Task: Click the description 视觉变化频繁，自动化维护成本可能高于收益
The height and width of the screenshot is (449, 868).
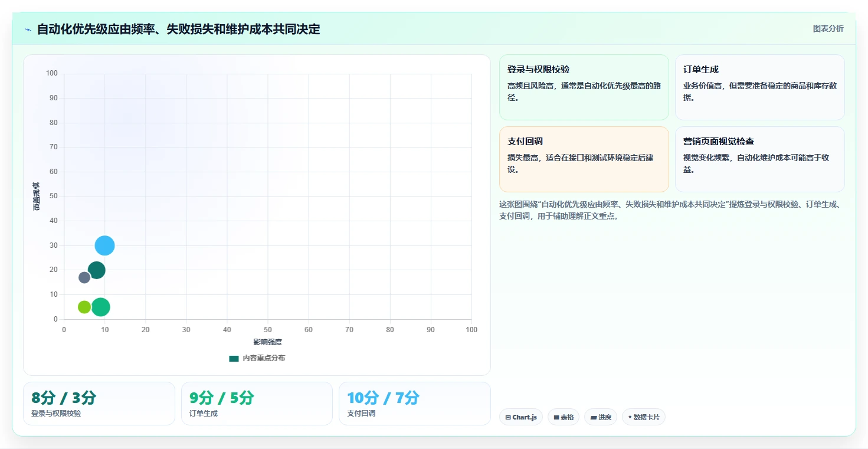Action: pyautogui.click(x=756, y=163)
